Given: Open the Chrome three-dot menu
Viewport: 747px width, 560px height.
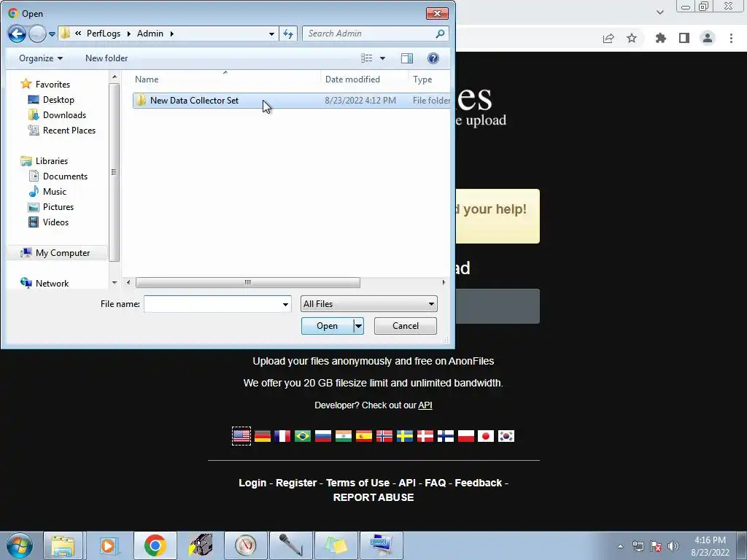Looking at the screenshot, I should pos(731,38).
